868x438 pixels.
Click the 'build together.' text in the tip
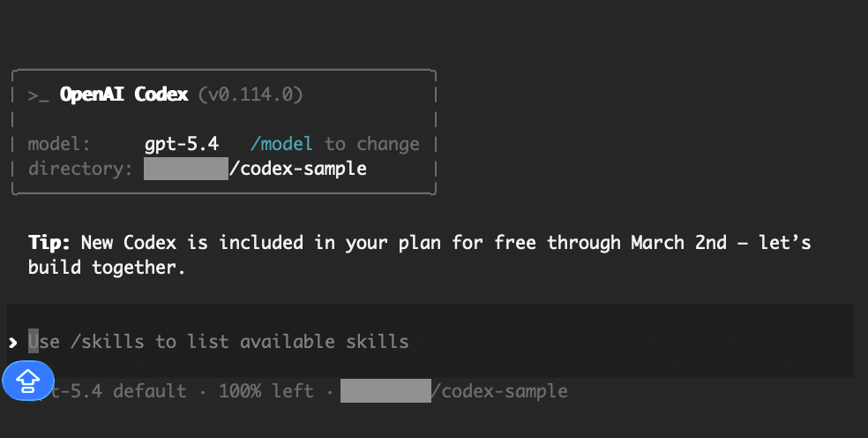coord(107,267)
